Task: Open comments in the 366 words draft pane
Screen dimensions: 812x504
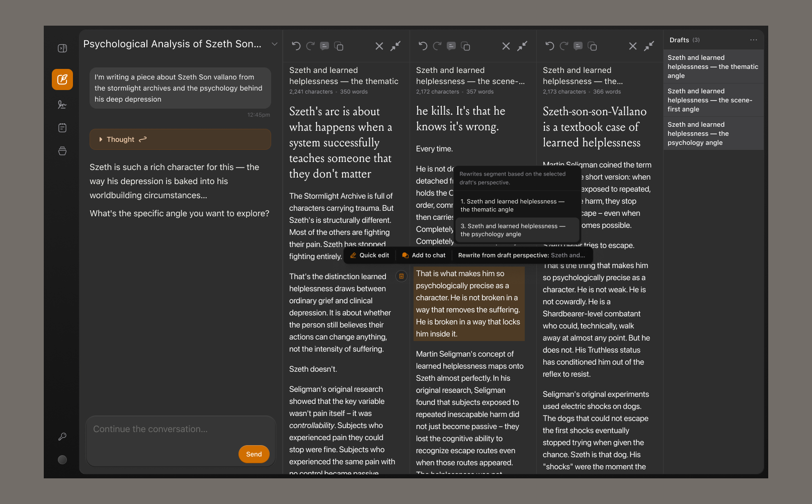Action: [x=578, y=46]
